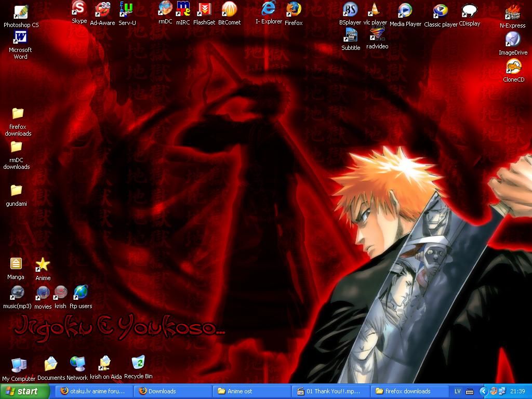Click the Subtitle shortcut icon
Screen dimensions: 532x399
tap(351, 35)
